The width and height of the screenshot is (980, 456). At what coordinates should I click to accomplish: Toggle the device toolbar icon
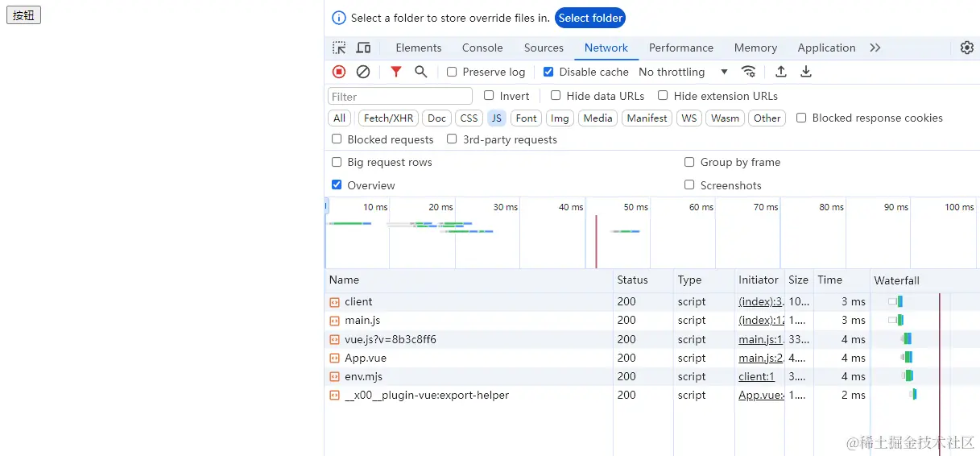point(363,48)
